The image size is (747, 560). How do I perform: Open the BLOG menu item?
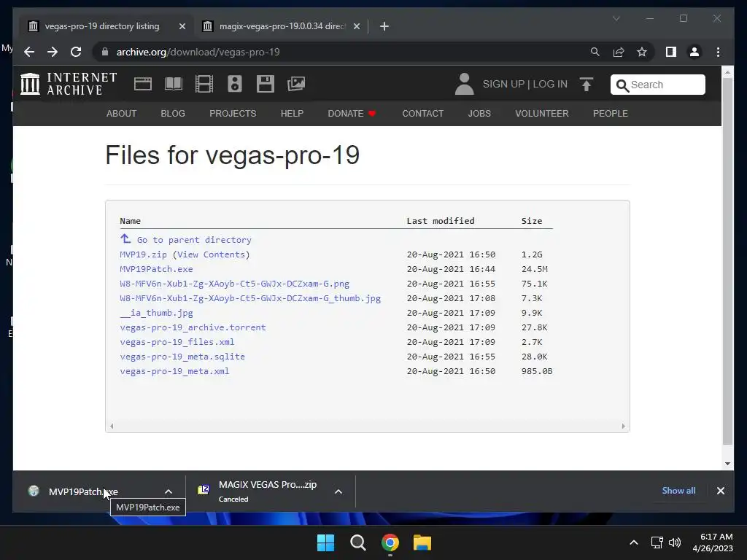173,113
